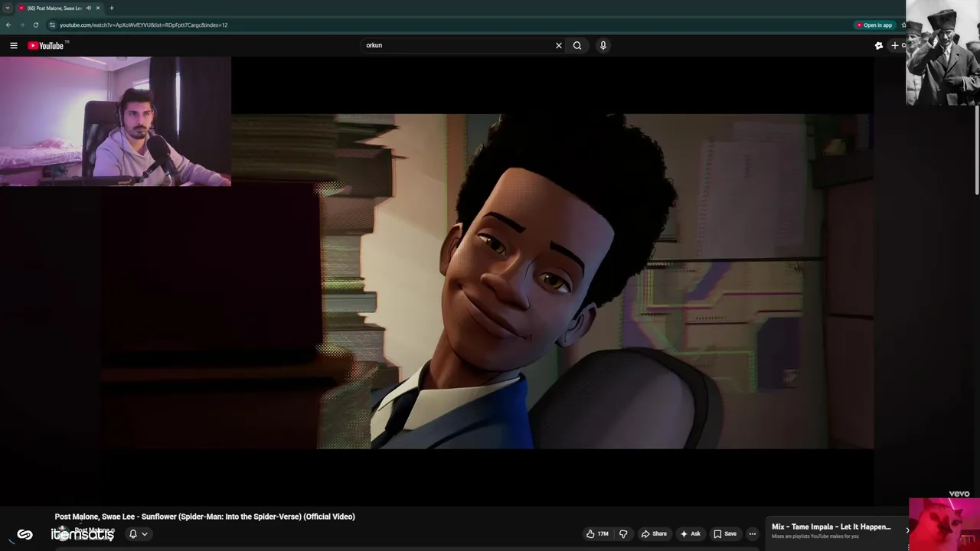Save the video to a playlist
The width and height of the screenshot is (980, 551).
coord(725,533)
